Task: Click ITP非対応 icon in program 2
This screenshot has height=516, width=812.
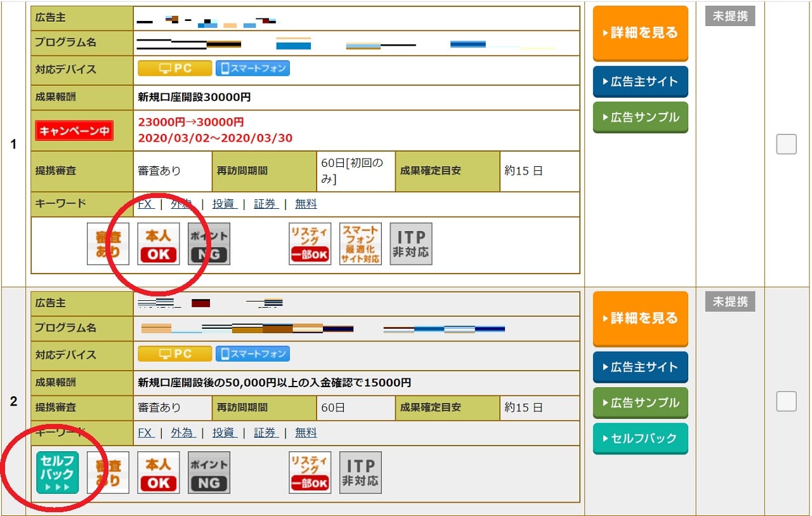Action: [x=360, y=472]
